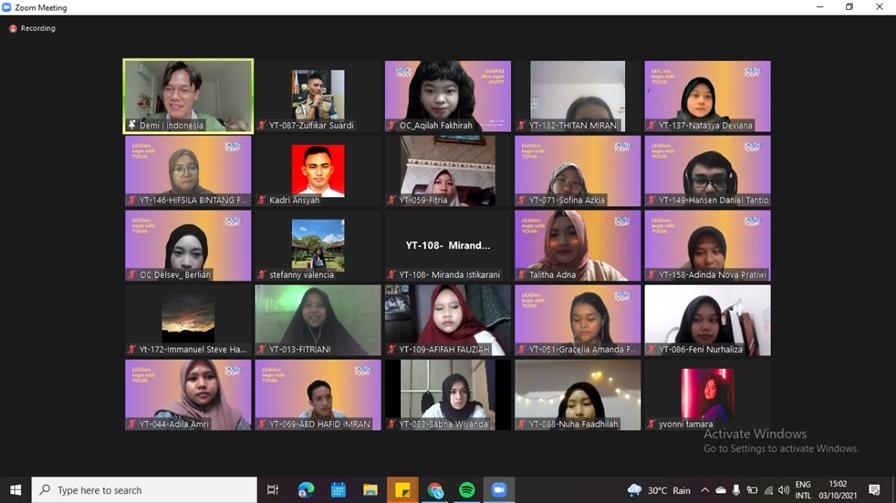The height and width of the screenshot is (503, 896).
Task: Open Sticky Notes from the taskbar
Action: tap(403, 490)
